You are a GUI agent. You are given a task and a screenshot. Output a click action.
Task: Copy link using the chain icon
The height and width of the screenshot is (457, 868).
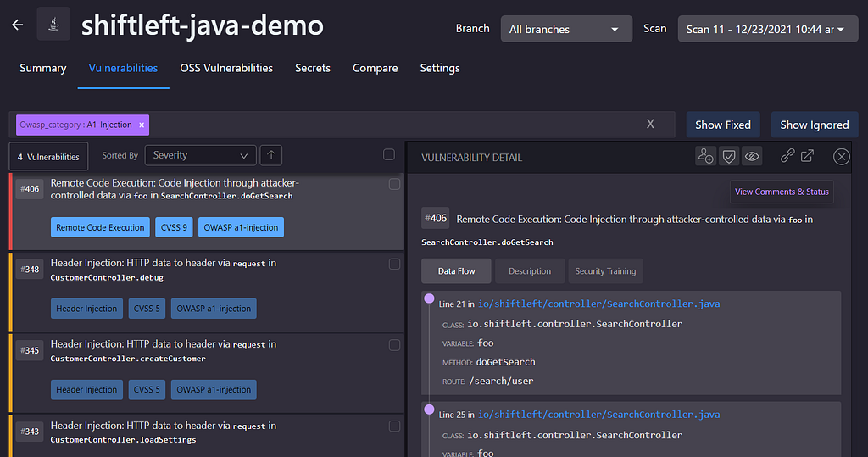[787, 156]
